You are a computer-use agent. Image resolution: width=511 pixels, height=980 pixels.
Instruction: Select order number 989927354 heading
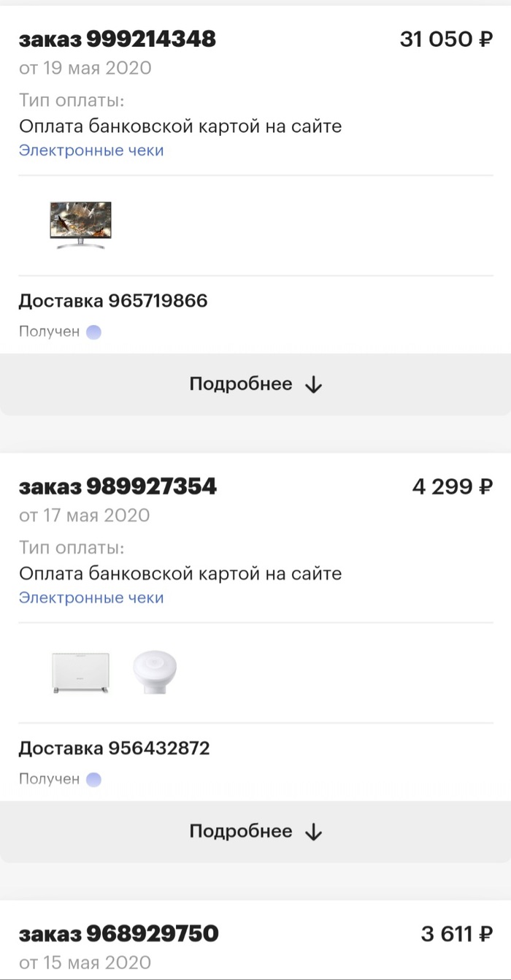pyautogui.click(x=118, y=486)
